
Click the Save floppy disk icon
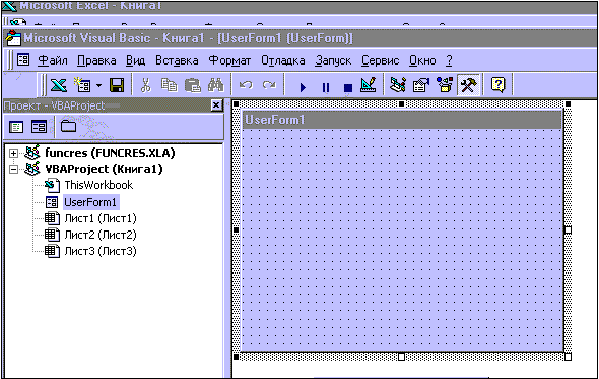(117, 85)
